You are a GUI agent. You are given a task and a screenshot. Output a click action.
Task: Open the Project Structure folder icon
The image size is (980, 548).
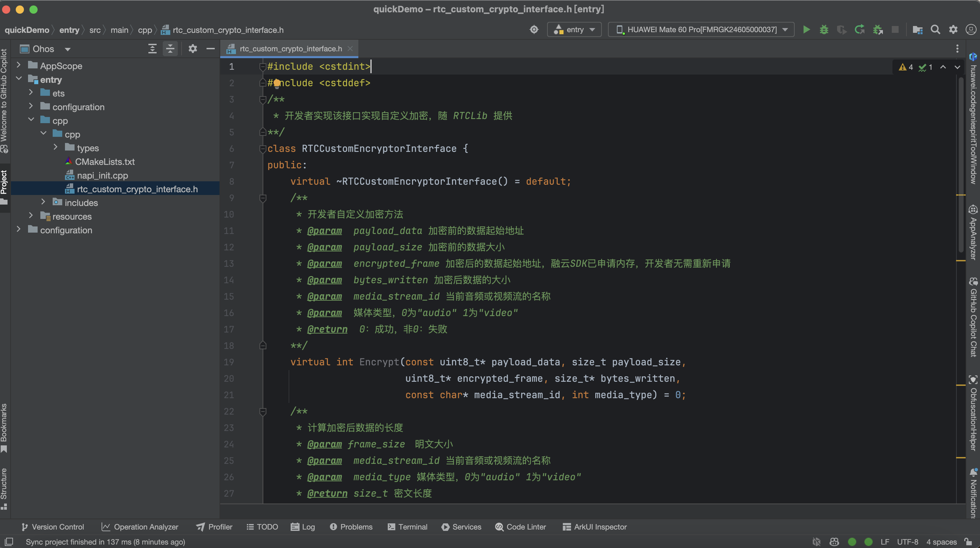pyautogui.click(x=918, y=30)
